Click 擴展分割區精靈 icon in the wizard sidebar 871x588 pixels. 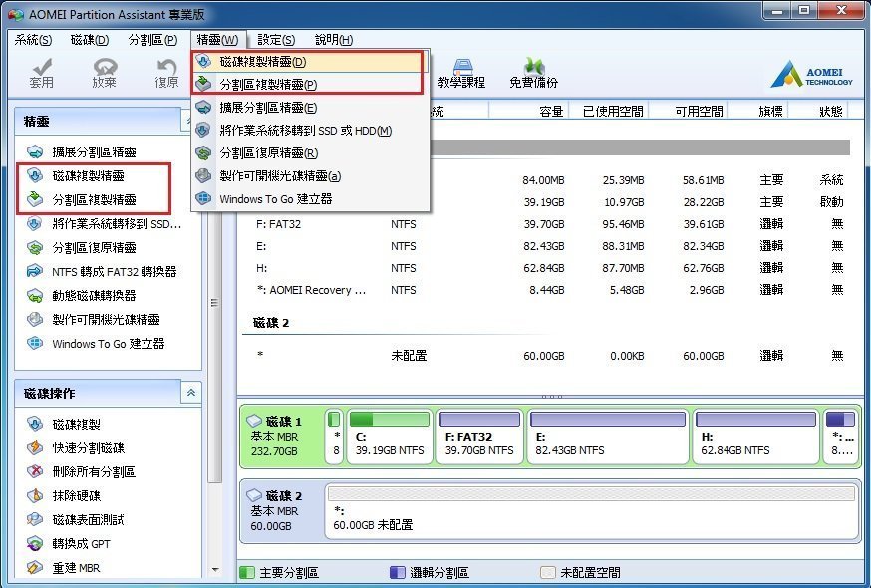(x=35, y=151)
